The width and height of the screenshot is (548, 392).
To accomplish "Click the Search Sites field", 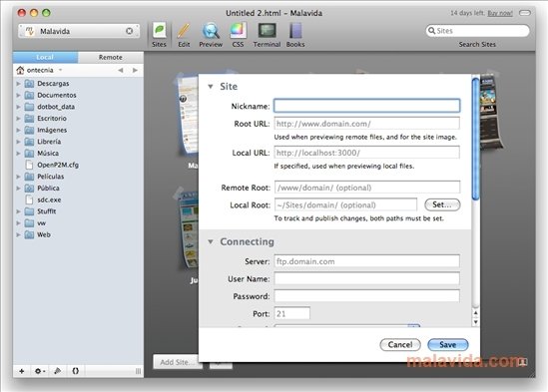I will point(477,31).
